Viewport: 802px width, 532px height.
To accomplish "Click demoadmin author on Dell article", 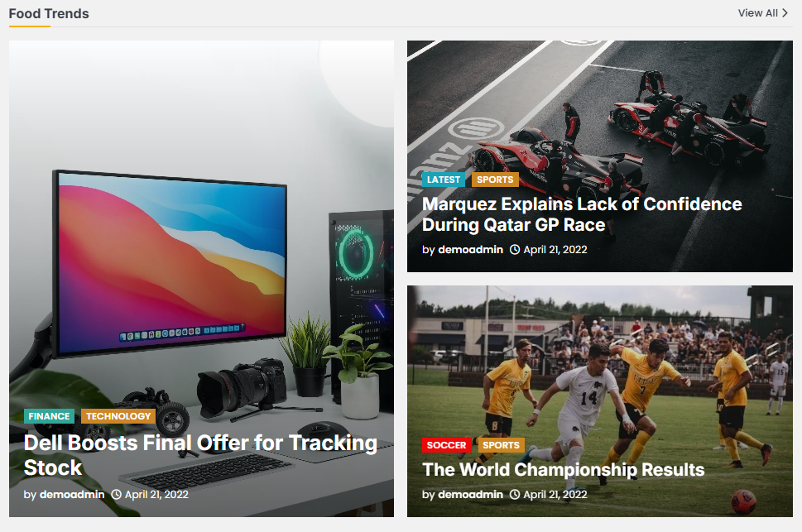I will pos(72,495).
